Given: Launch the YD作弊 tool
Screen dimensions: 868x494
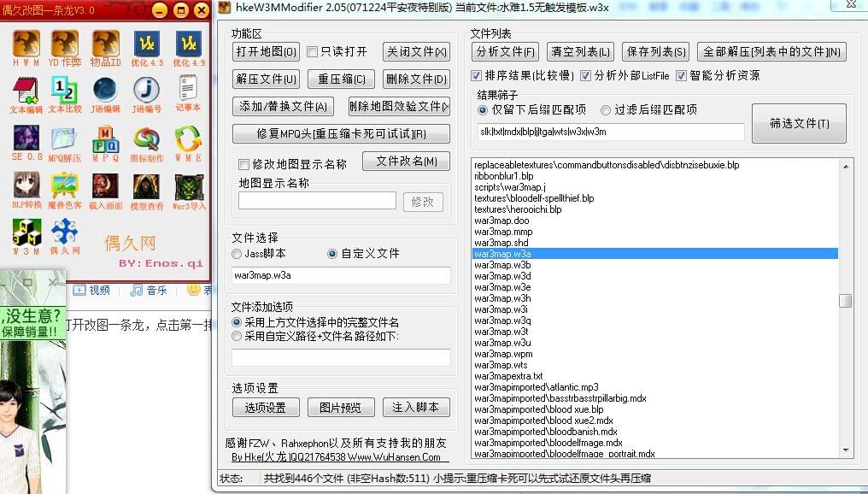Looking at the screenshot, I should click(x=65, y=44).
